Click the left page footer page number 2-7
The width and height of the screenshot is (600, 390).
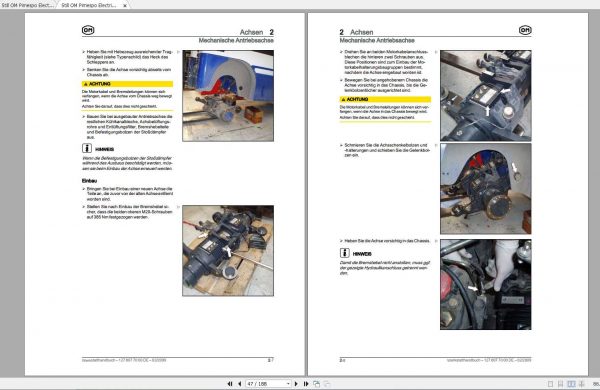[x=271, y=360]
